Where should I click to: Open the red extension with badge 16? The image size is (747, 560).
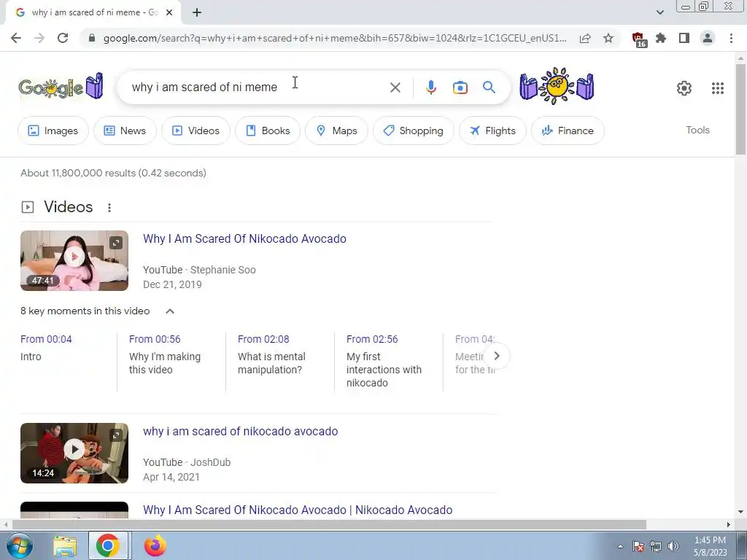638,39
